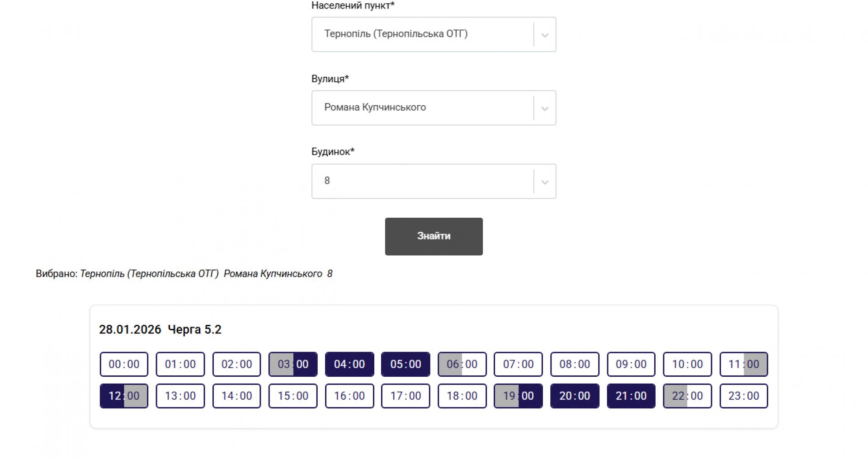The image size is (868, 459).
Task: Click the Знайти search button
Action: (434, 236)
